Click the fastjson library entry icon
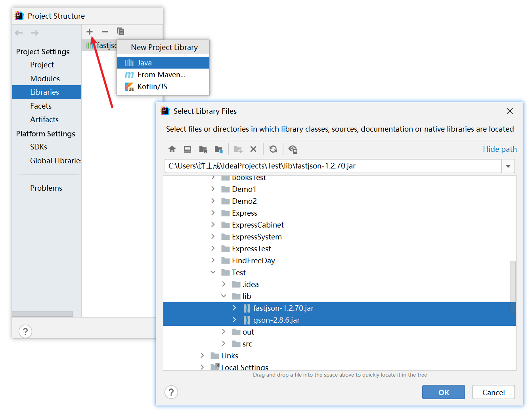The image size is (532, 419). coord(90,46)
